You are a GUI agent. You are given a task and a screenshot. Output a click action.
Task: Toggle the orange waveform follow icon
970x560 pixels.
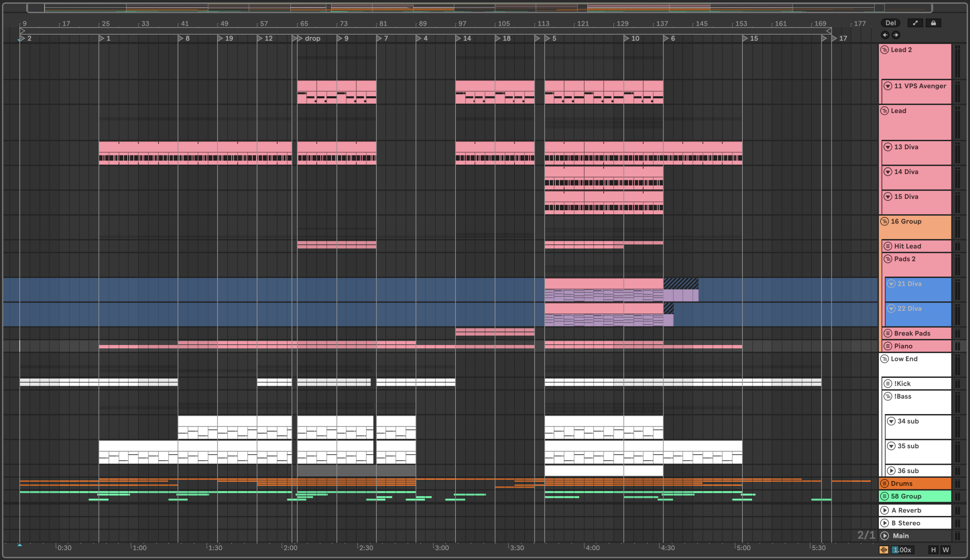[884, 550]
